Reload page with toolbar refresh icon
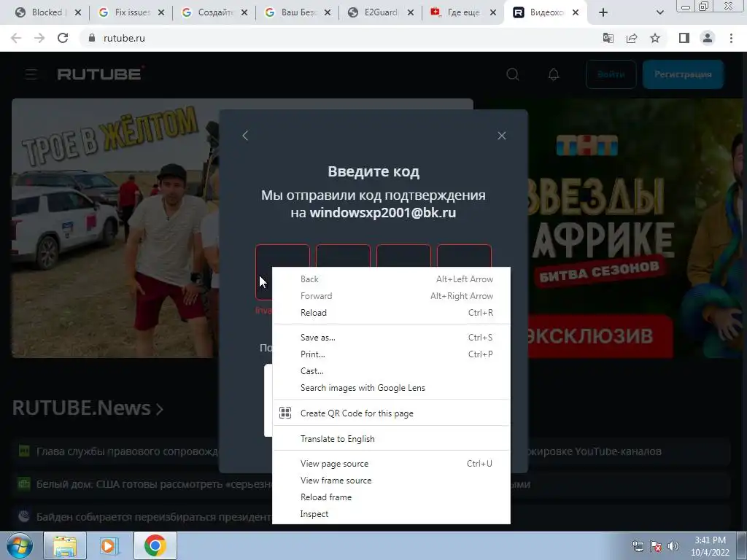Screen dimensions: 747x560 63,38
